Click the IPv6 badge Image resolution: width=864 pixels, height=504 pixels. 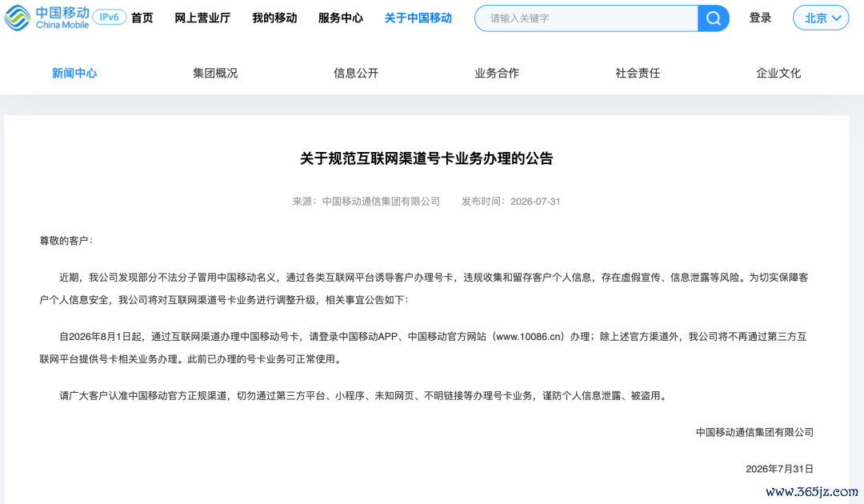[x=109, y=18]
